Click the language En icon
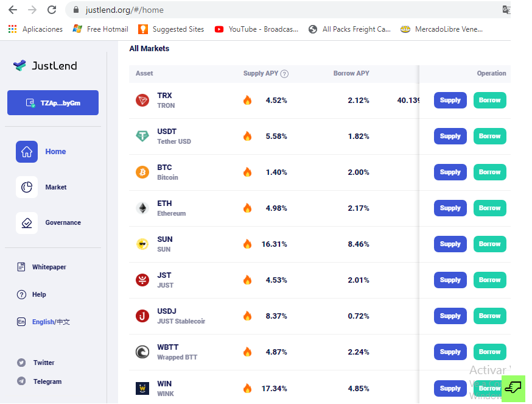The image size is (532, 404). coord(21,322)
